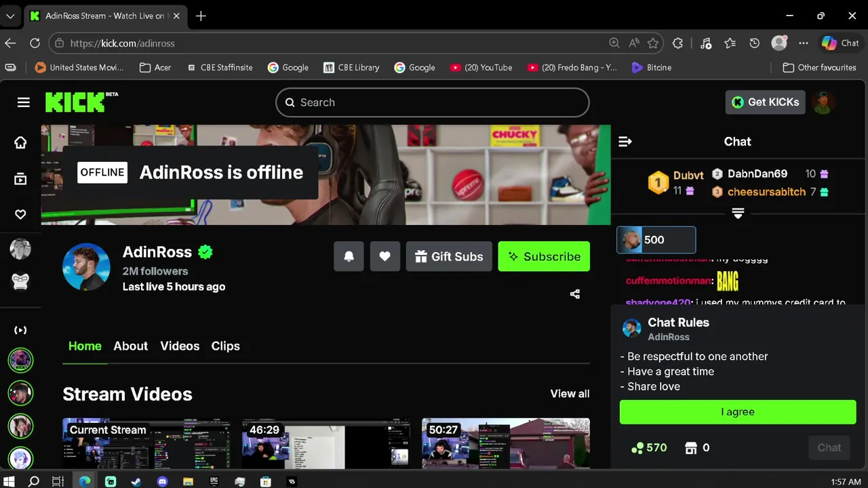This screenshot has height=488, width=868.
Task: Follow AdinRoss with the heart button
Action: (x=384, y=256)
